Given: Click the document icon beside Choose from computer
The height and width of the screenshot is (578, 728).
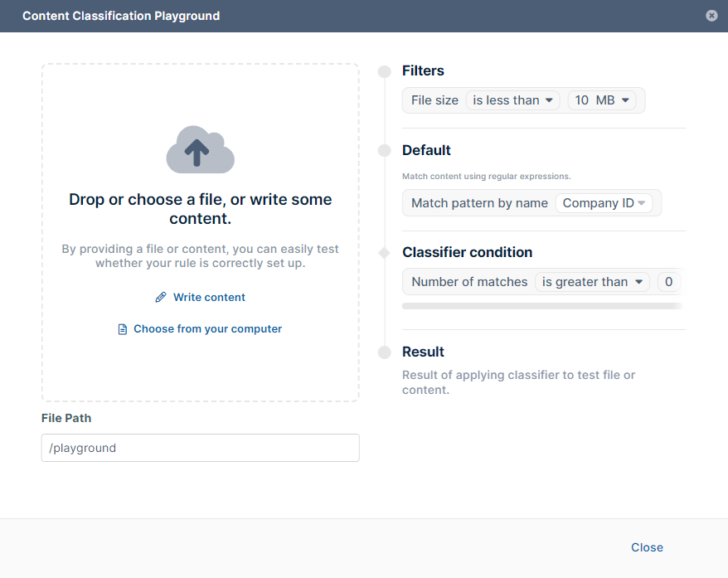Looking at the screenshot, I should click(123, 329).
